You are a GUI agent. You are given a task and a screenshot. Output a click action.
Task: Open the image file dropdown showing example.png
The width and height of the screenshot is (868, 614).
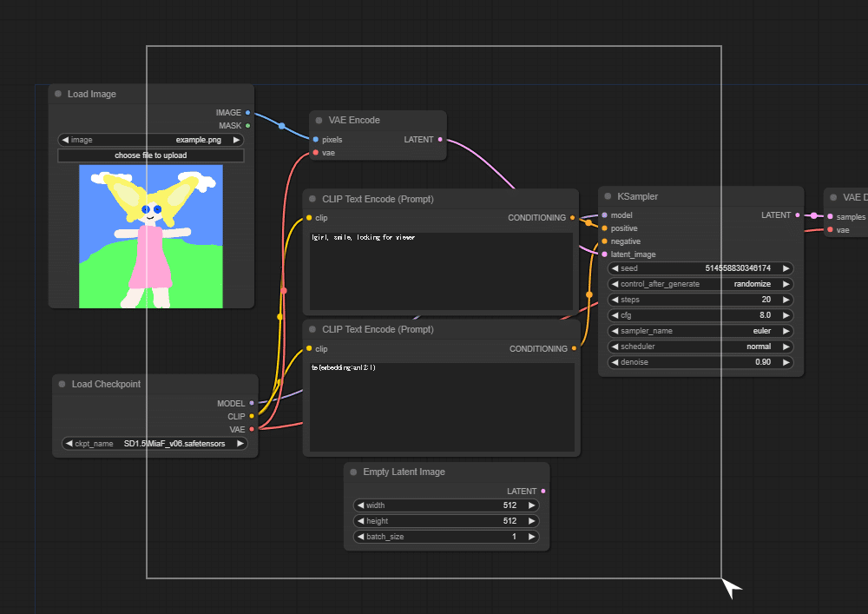(150, 140)
